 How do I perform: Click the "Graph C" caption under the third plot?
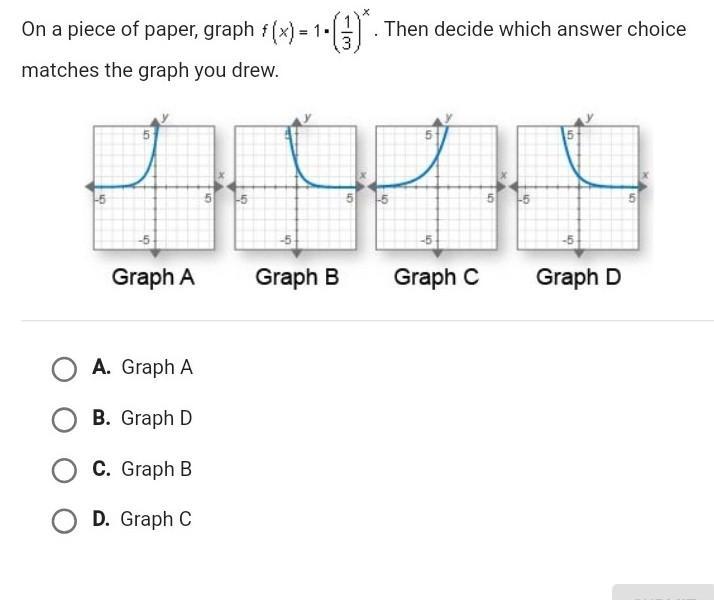[x=436, y=277]
